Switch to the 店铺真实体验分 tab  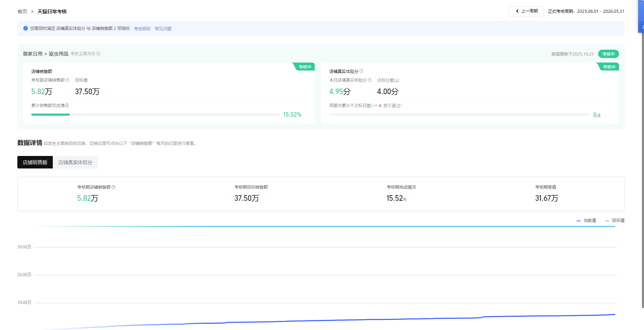point(75,162)
